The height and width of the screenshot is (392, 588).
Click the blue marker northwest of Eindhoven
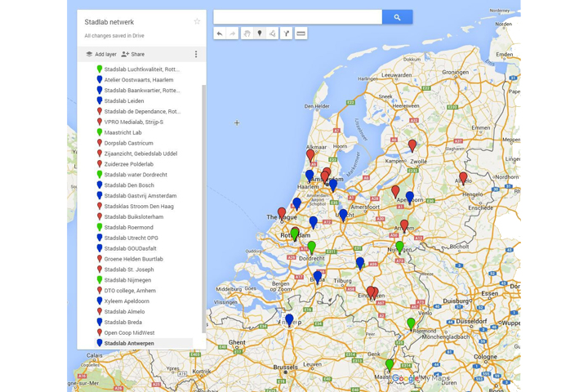[360, 263]
